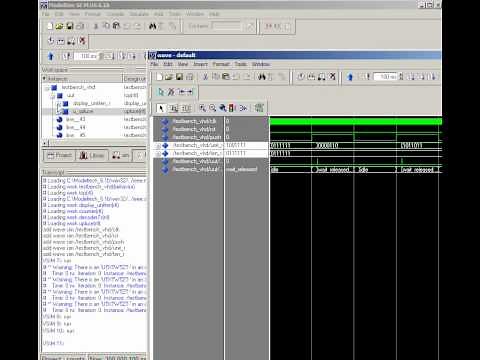
Task: Expand the wave signal with value 1001111
Action: point(157,146)
